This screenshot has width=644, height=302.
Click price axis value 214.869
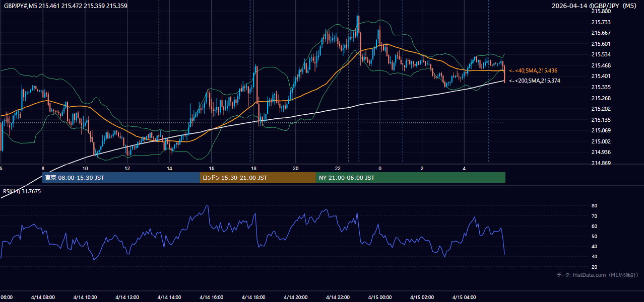tap(600, 163)
